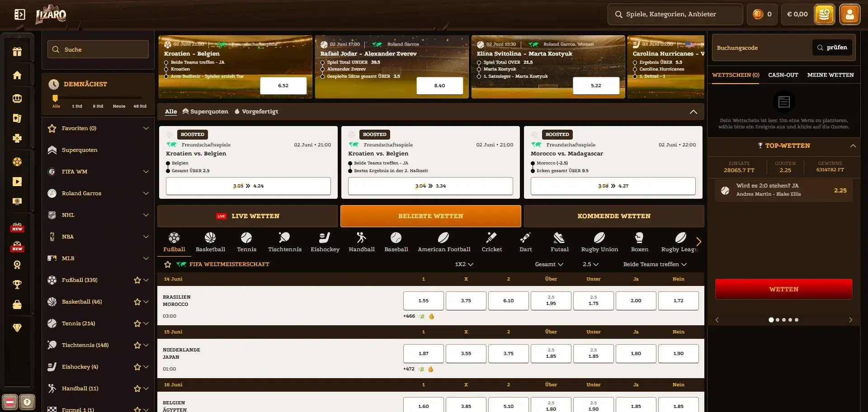
Task: Click the 6.52 odds on Kroatien - Belgien banner
Action: tap(283, 85)
